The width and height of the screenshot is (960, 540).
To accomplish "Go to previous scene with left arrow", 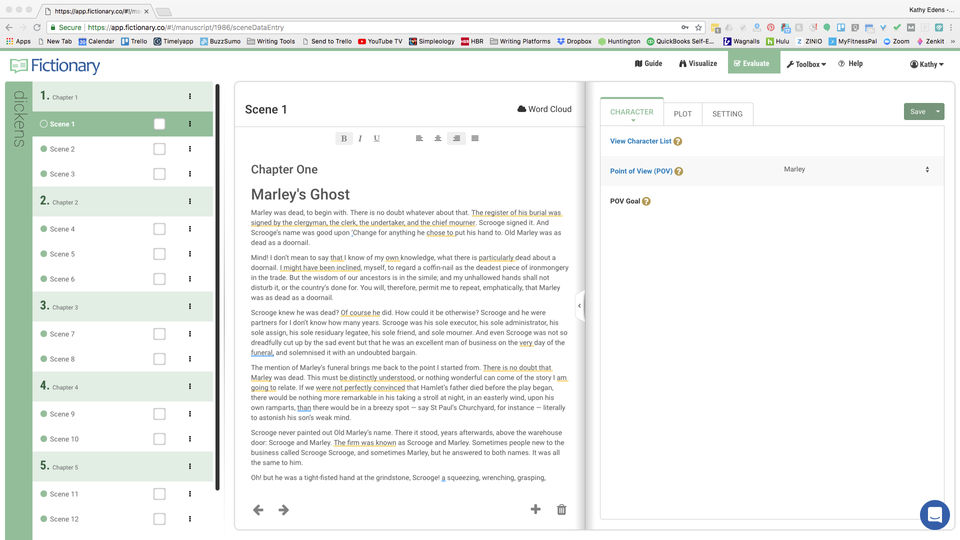I will 258,509.
